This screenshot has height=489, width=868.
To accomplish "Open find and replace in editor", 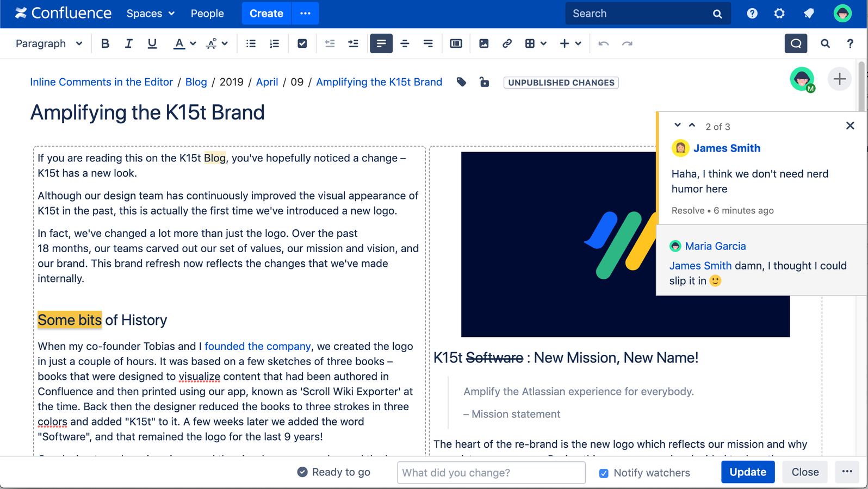I will 825,43.
